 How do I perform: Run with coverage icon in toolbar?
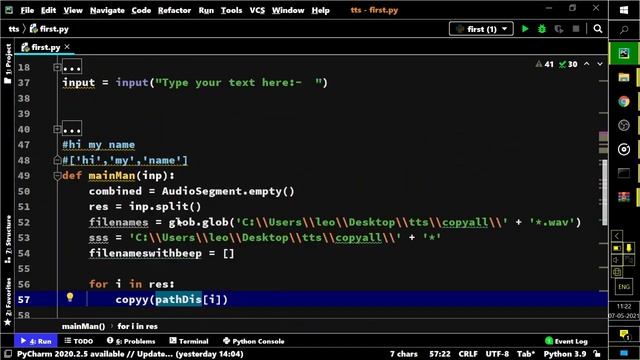coord(559,29)
